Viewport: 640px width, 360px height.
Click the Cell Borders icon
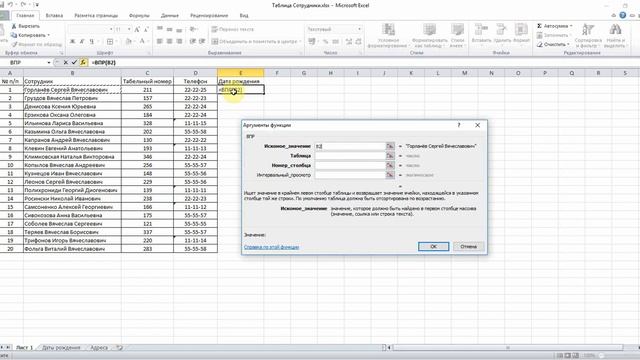pos(110,41)
